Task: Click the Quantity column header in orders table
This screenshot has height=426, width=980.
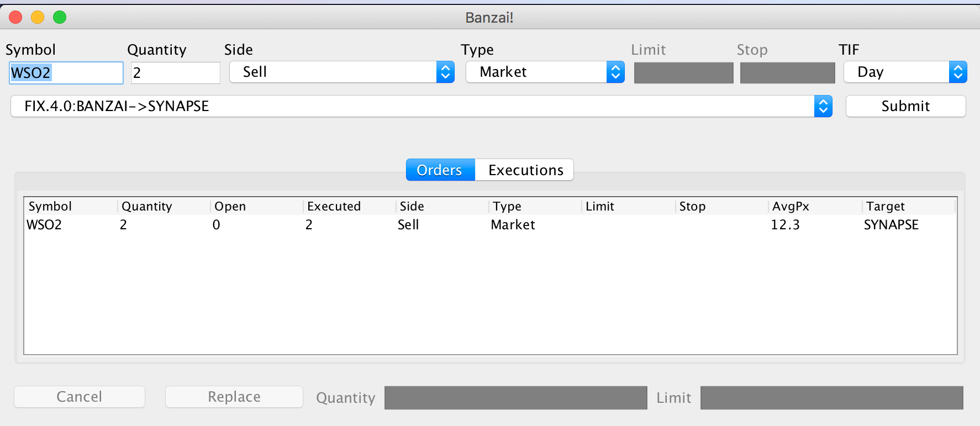Action: click(x=164, y=206)
